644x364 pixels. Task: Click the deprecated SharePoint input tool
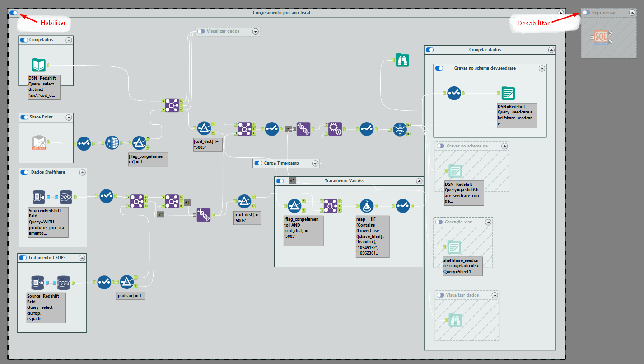(x=39, y=143)
